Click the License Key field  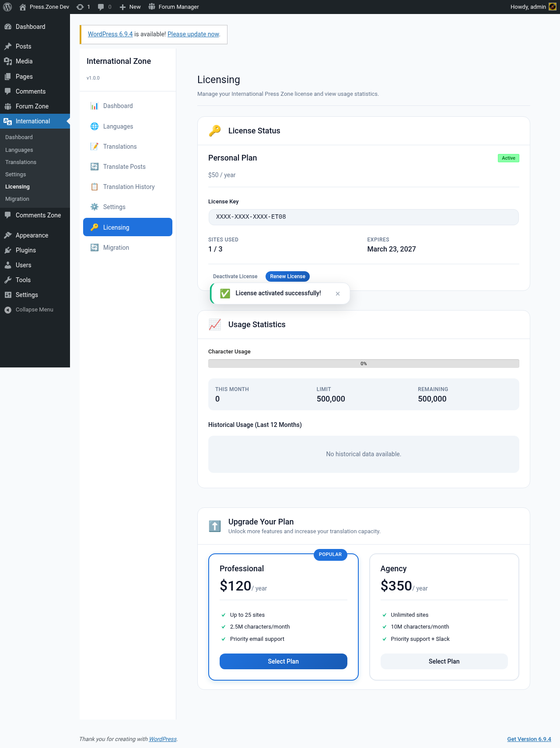(x=364, y=217)
